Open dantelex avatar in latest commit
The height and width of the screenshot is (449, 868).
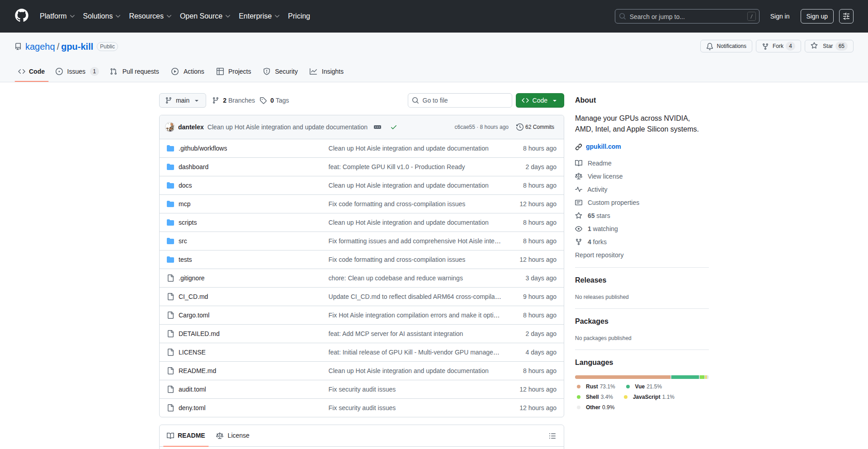click(170, 127)
